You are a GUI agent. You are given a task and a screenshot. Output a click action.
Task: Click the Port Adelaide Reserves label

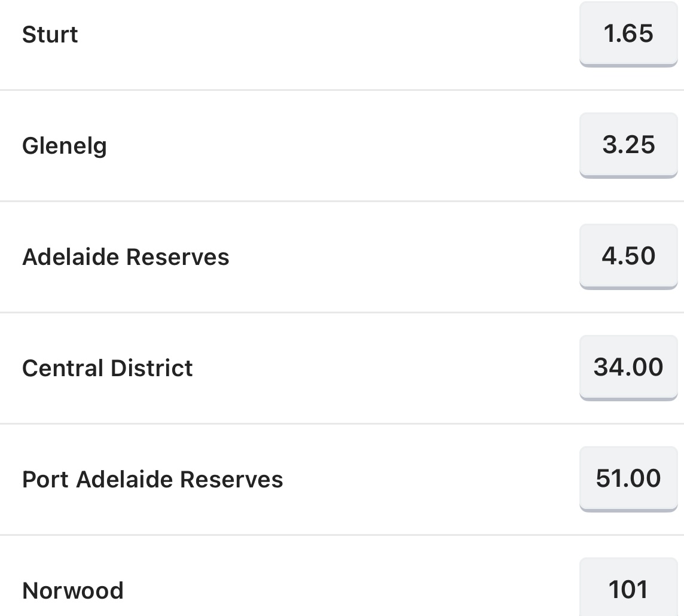[152, 479]
